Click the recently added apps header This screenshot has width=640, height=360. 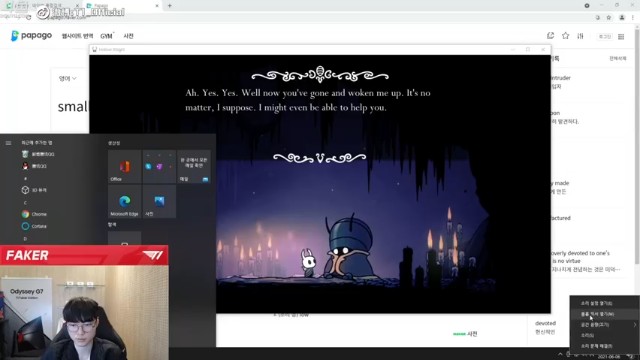[37, 143]
